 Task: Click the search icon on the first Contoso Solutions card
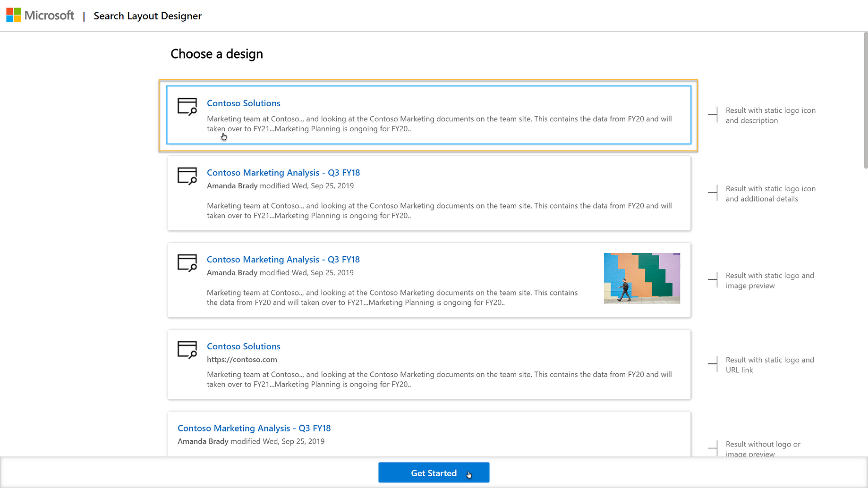[187, 106]
